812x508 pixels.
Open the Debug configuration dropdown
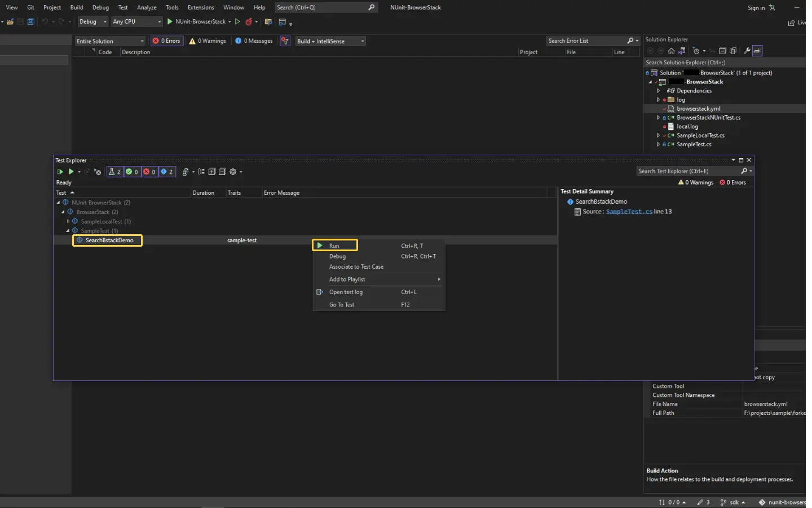93,22
